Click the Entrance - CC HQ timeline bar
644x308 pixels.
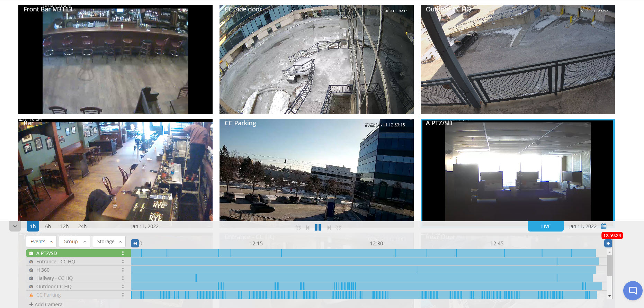(x=365, y=262)
